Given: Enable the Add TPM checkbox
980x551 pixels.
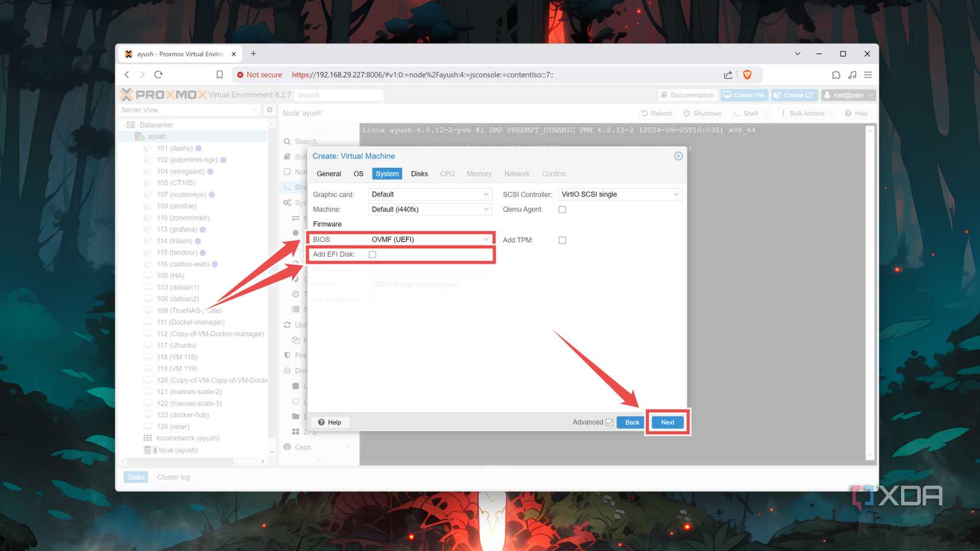Looking at the screenshot, I should (x=562, y=240).
